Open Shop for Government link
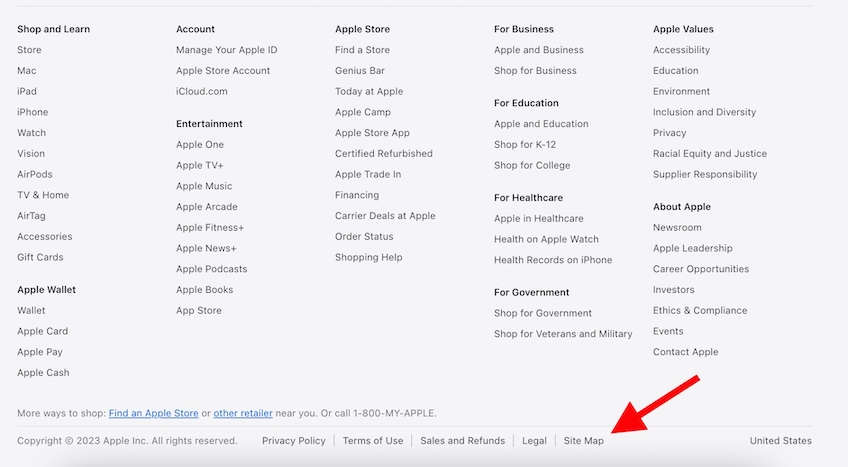The image size is (848, 467). pos(542,313)
